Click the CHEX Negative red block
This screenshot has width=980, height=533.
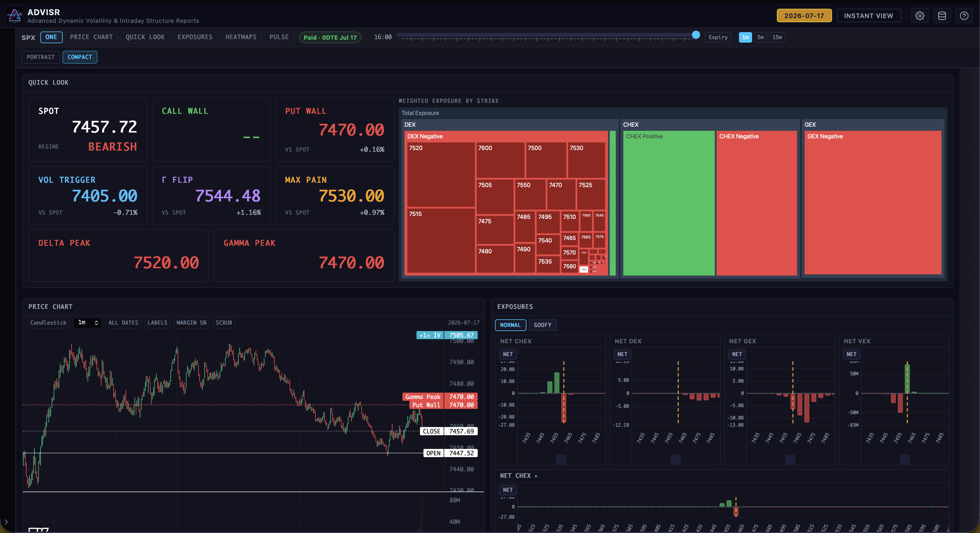[756, 203]
